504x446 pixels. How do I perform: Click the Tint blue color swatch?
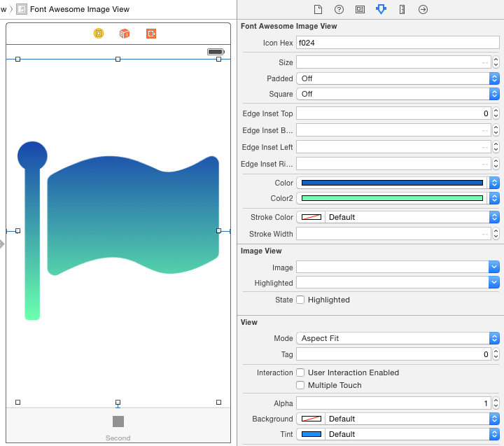(311, 434)
